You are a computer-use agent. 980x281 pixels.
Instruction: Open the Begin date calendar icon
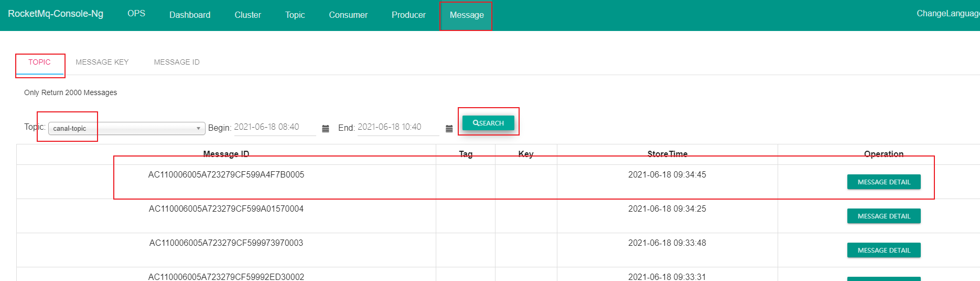click(x=325, y=129)
